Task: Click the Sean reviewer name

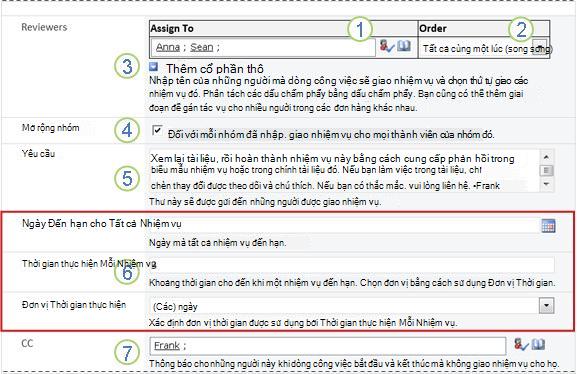Action: click(202, 47)
